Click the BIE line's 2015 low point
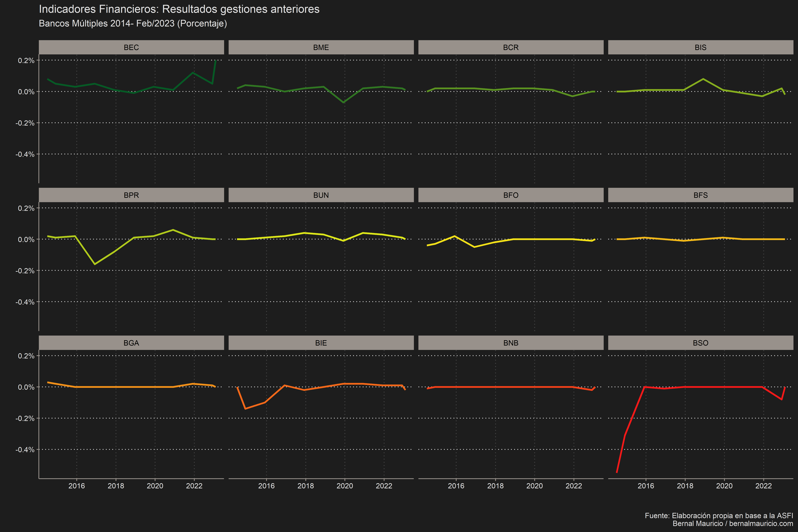This screenshot has width=798, height=532. [245, 408]
